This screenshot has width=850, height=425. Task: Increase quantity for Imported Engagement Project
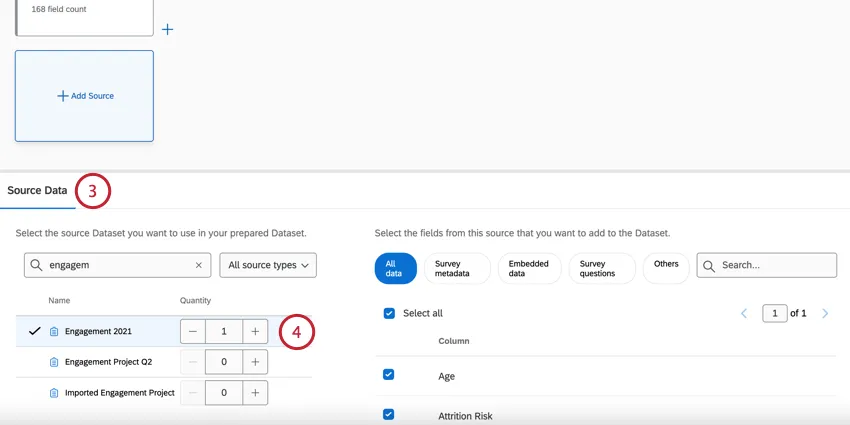point(255,392)
